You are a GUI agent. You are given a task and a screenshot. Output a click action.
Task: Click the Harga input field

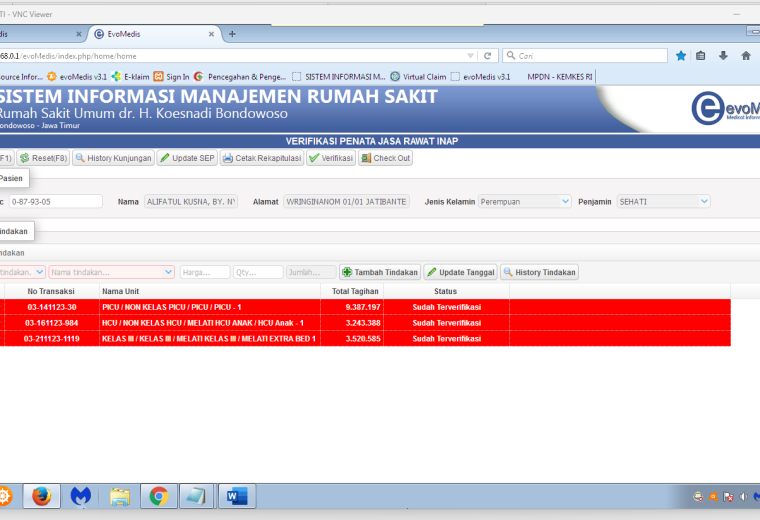tap(205, 272)
